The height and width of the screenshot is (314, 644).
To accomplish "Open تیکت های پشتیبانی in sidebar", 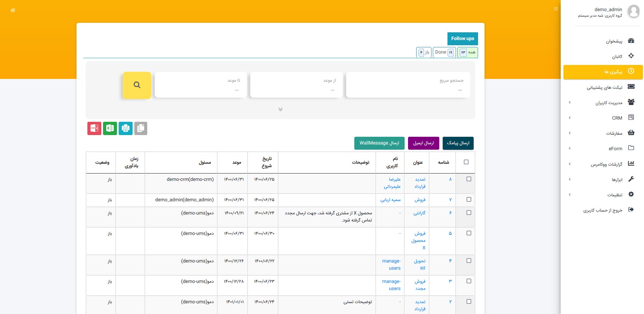I will 604,87.
